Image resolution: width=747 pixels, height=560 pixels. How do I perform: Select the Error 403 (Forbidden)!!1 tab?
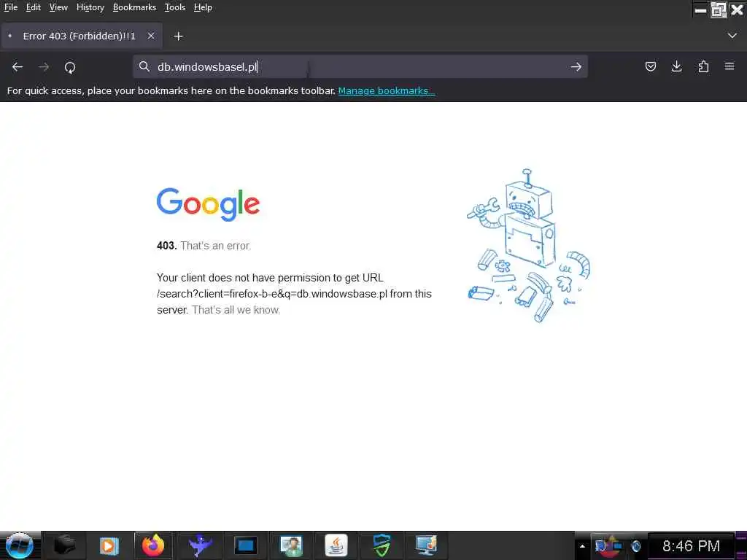tap(82, 36)
